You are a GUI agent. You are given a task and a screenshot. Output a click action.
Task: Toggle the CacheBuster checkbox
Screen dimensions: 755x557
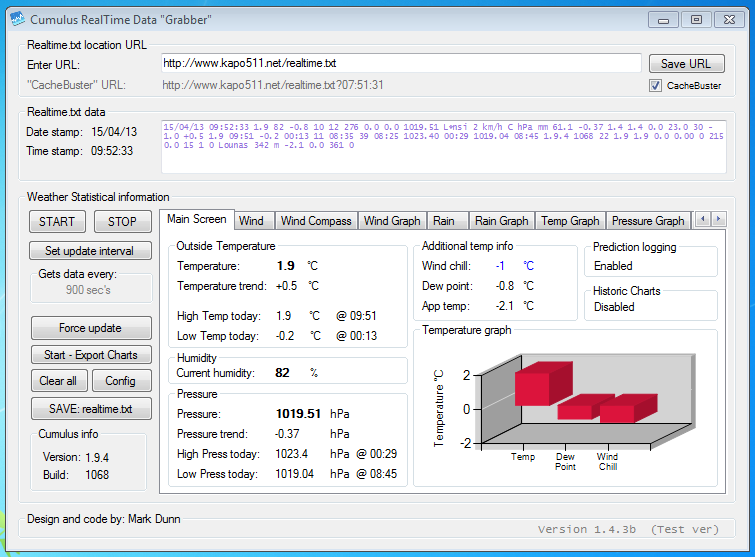click(656, 86)
